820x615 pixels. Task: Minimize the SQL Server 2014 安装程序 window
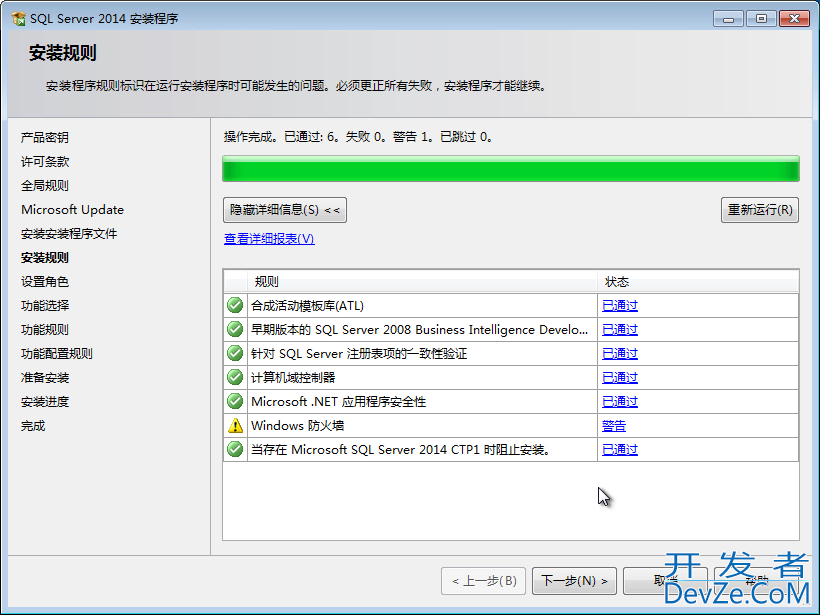[728, 19]
